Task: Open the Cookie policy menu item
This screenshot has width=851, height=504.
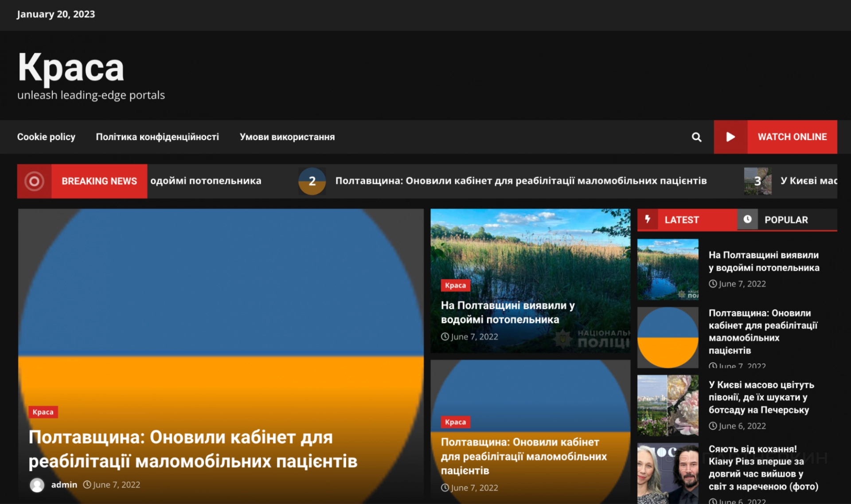Action: [x=46, y=137]
